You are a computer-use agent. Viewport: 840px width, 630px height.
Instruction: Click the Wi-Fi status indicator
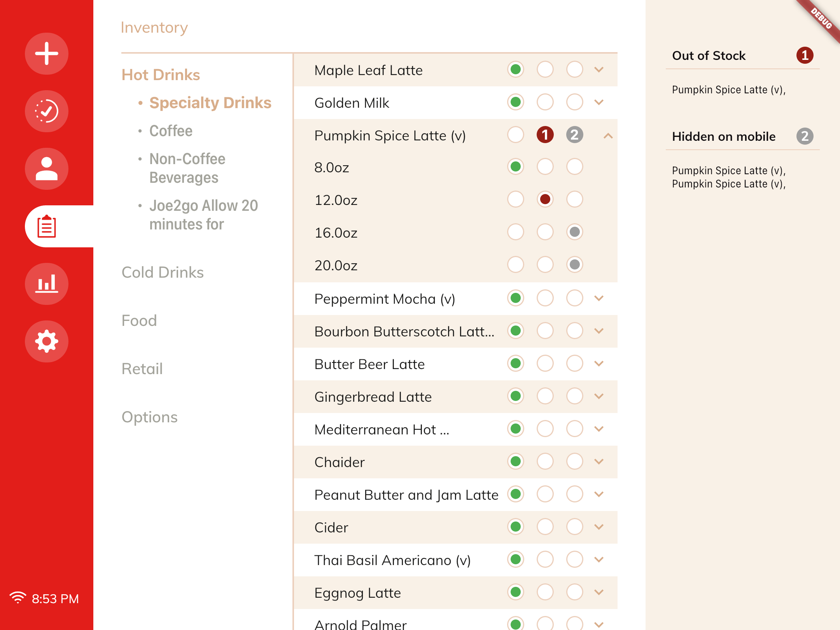[17, 598]
